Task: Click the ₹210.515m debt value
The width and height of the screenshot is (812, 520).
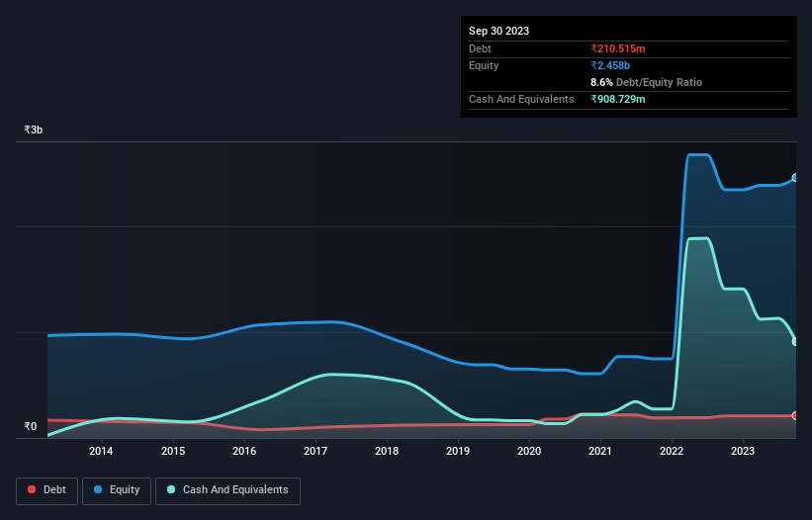Action: [x=618, y=48]
